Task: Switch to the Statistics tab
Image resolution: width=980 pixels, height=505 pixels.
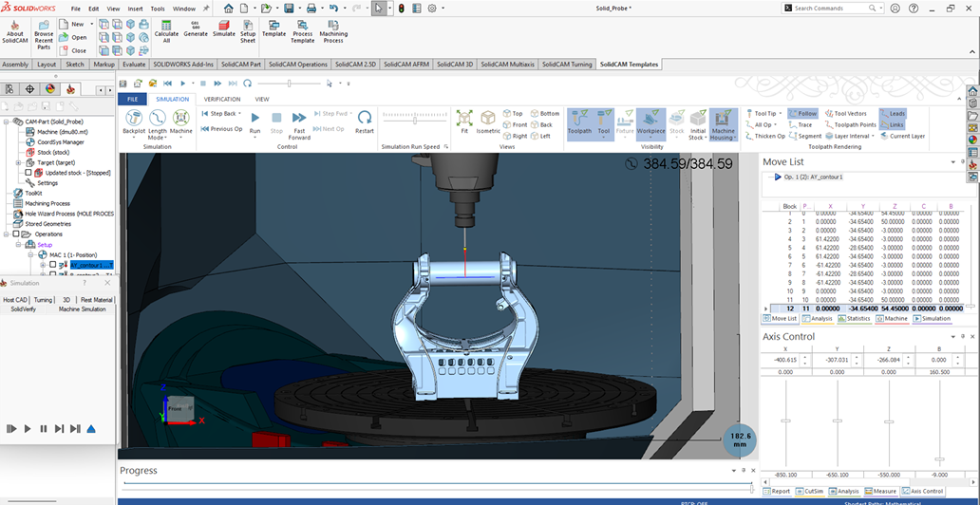Action: 854,319
